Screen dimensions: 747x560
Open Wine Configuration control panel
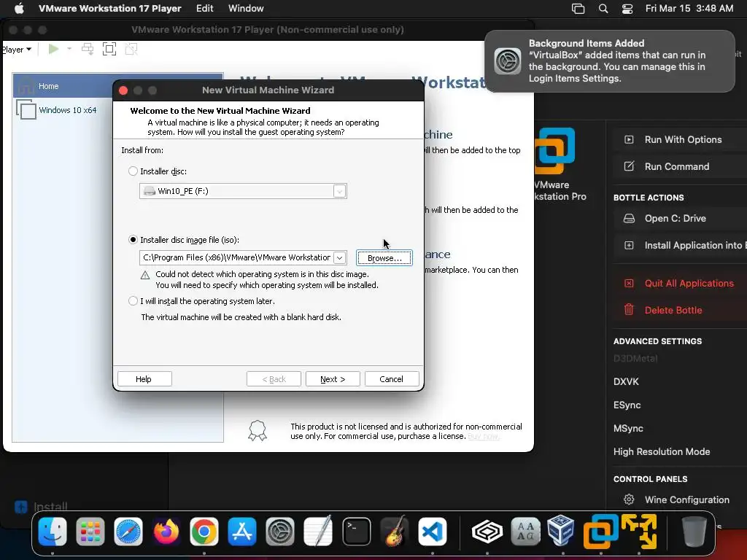(x=686, y=499)
